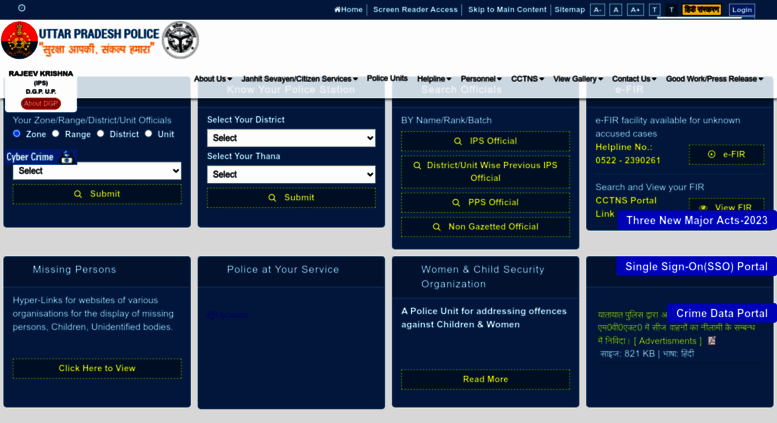Decrease font size with A- button
The height and width of the screenshot is (423, 777).
point(597,10)
